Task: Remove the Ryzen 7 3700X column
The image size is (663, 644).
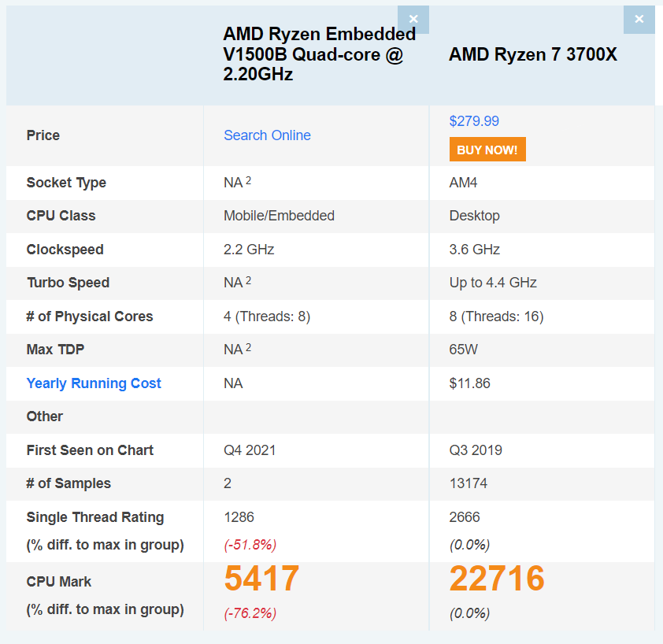Action: 639,20
